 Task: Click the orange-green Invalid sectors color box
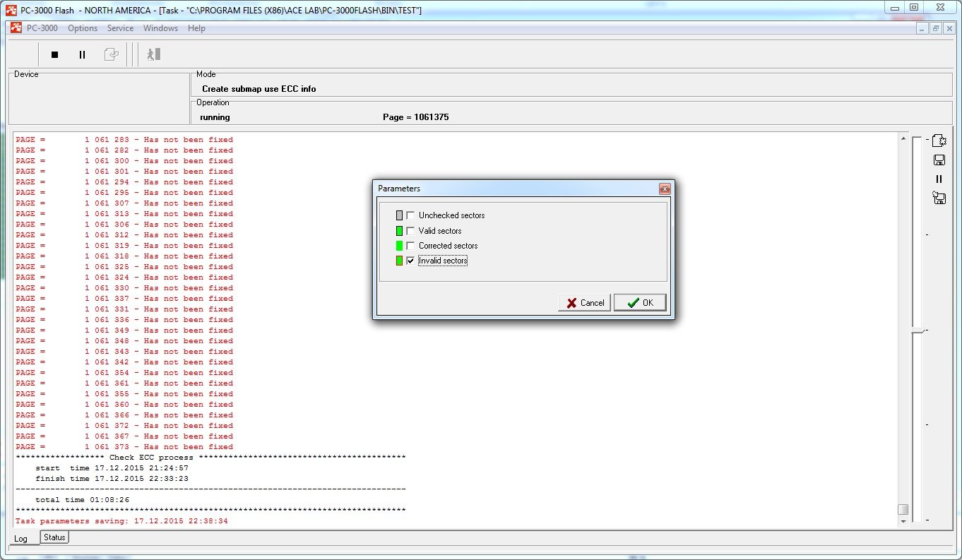click(x=399, y=261)
